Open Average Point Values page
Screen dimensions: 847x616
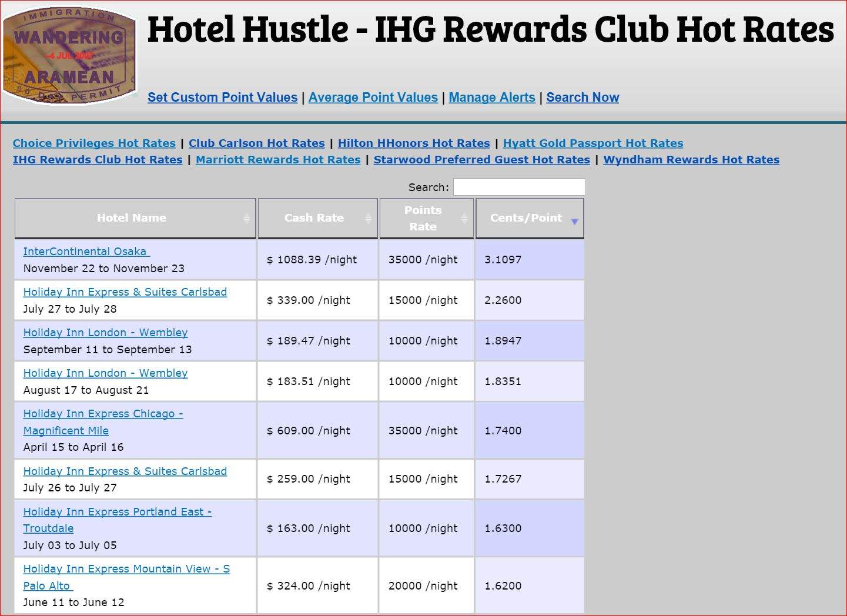pyautogui.click(x=373, y=98)
